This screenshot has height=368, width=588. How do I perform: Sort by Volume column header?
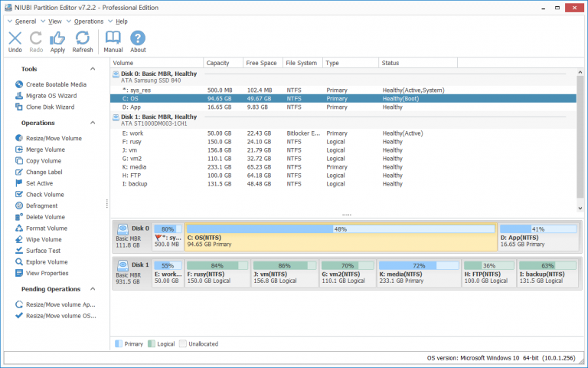(157, 63)
